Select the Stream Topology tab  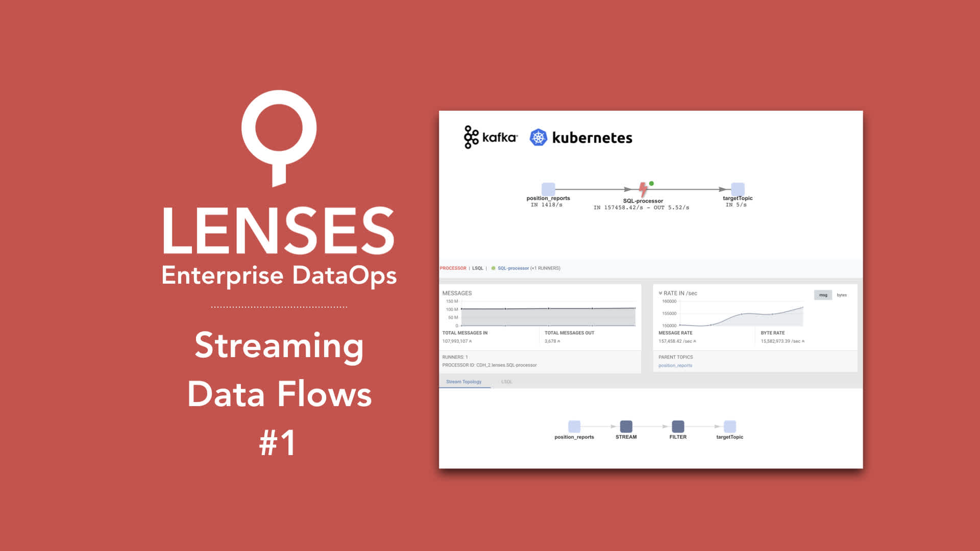click(464, 382)
